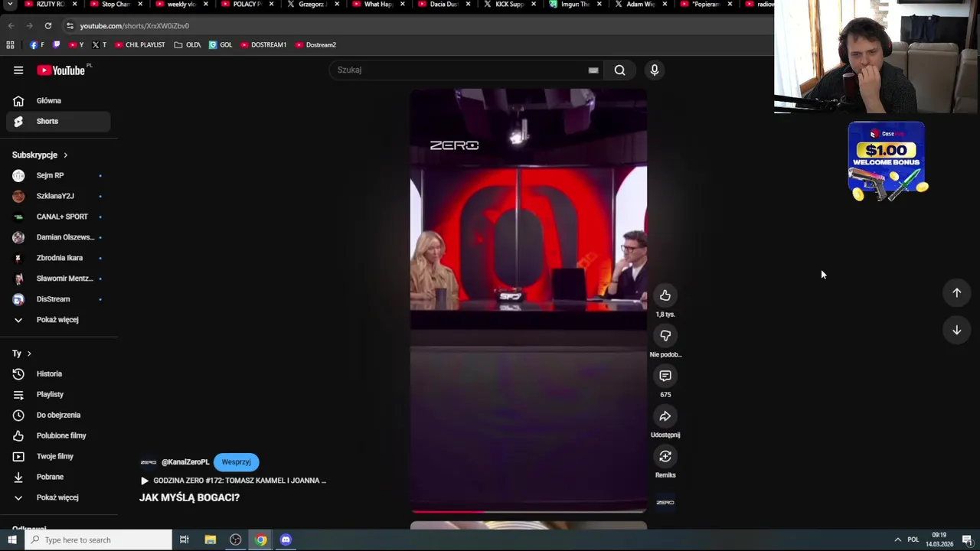Open Główna home in the sidebar
This screenshot has width=980, height=551.
tap(58, 100)
